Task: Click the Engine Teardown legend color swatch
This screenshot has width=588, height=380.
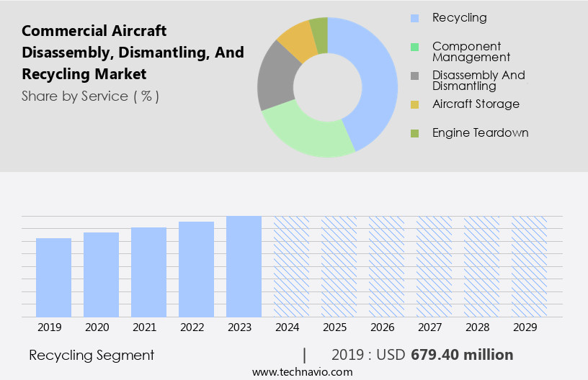Action: (x=414, y=133)
